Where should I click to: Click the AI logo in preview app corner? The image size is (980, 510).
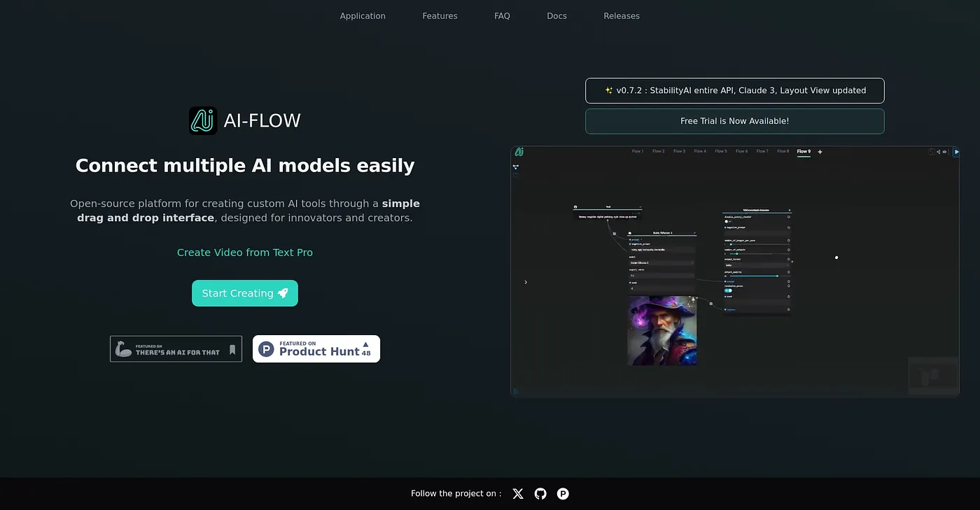(519, 152)
